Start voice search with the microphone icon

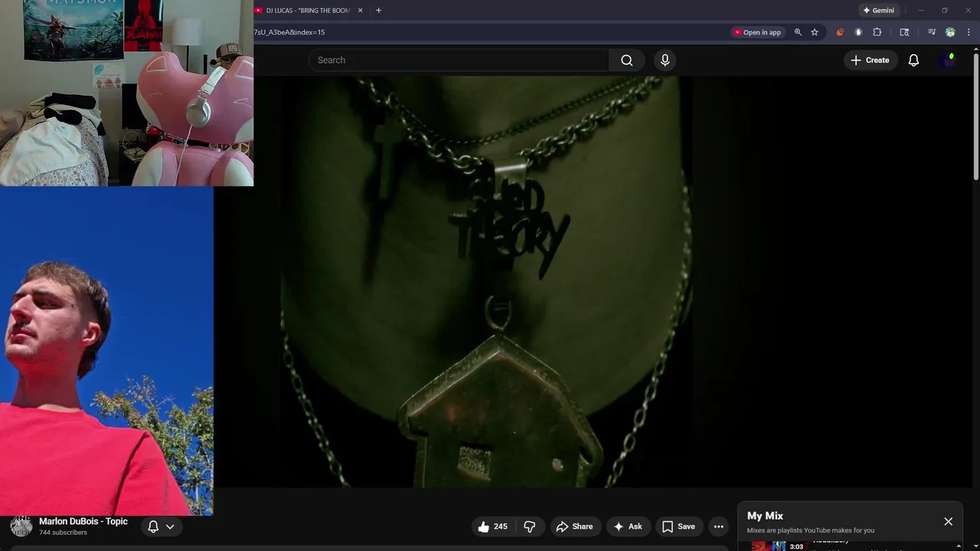pyautogui.click(x=665, y=60)
